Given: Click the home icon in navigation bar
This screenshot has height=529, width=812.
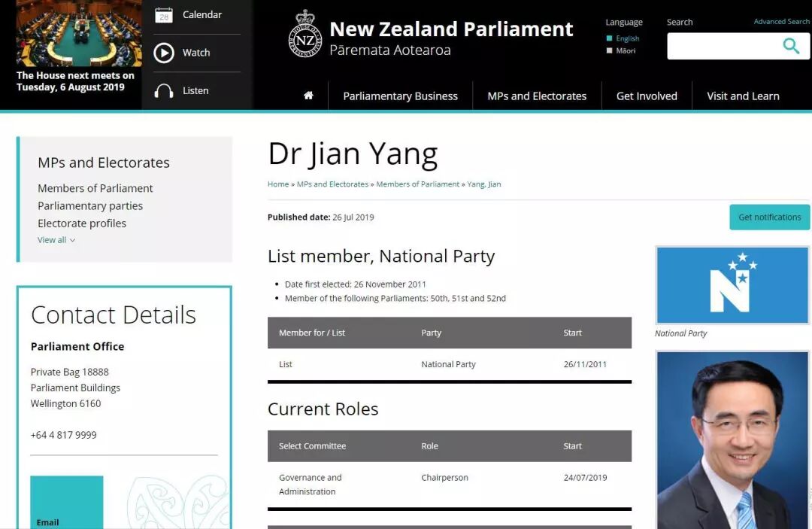Looking at the screenshot, I should tap(308, 96).
